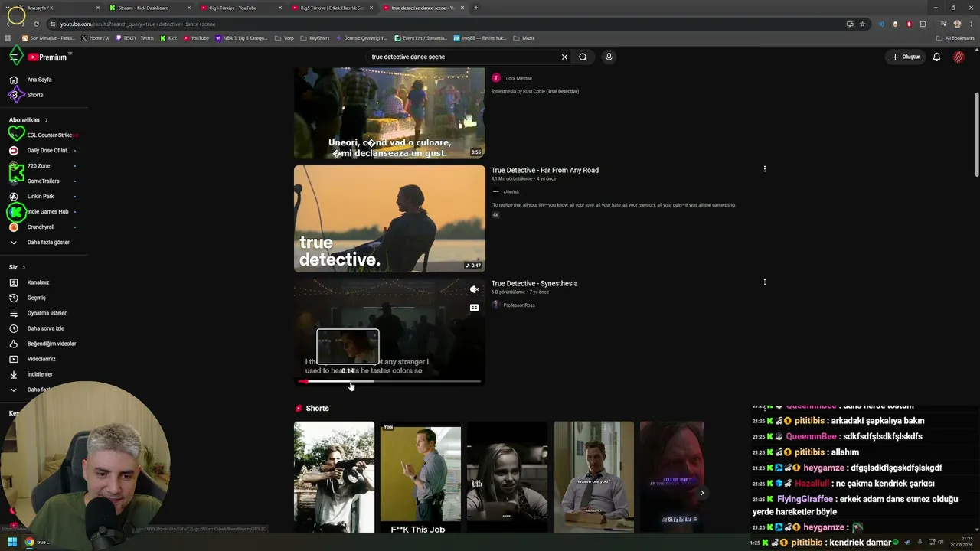Image resolution: width=980 pixels, height=551 pixels.
Task: Open the browser extensions puzzle menu
Action: click(923, 24)
